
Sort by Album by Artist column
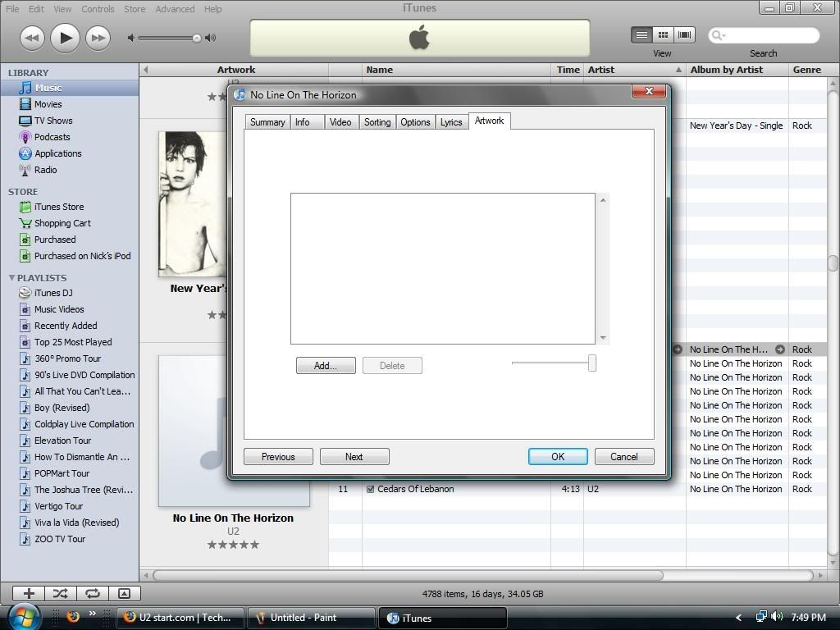pyautogui.click(x=737, y=70)
